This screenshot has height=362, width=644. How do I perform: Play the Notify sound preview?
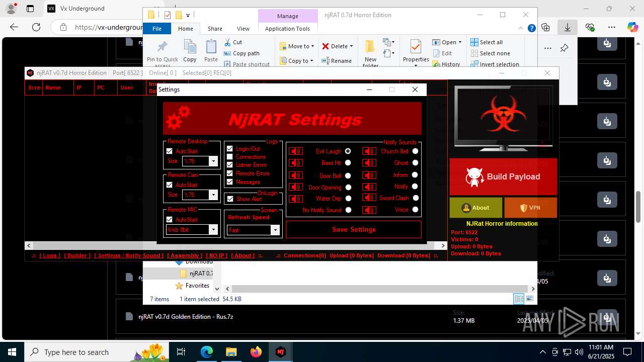369,187
